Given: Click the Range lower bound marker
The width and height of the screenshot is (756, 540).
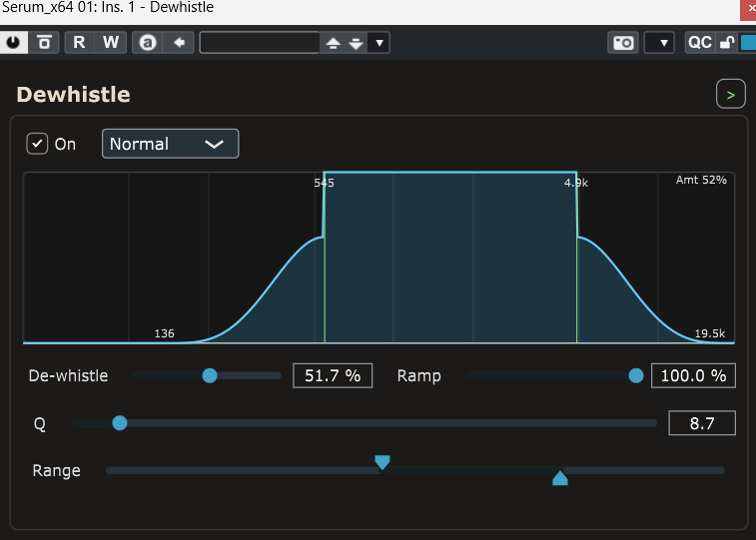Looking at the screenshot, I should (x=382, y=462).
